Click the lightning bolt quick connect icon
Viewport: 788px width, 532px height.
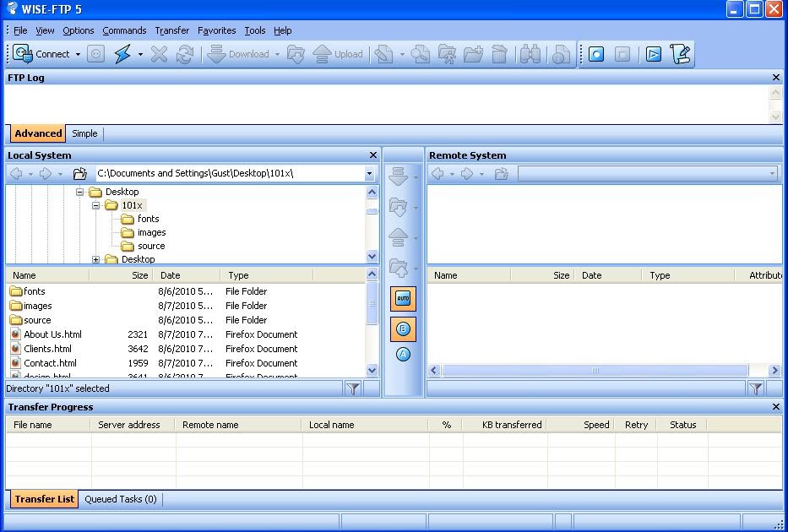point(122,54)
